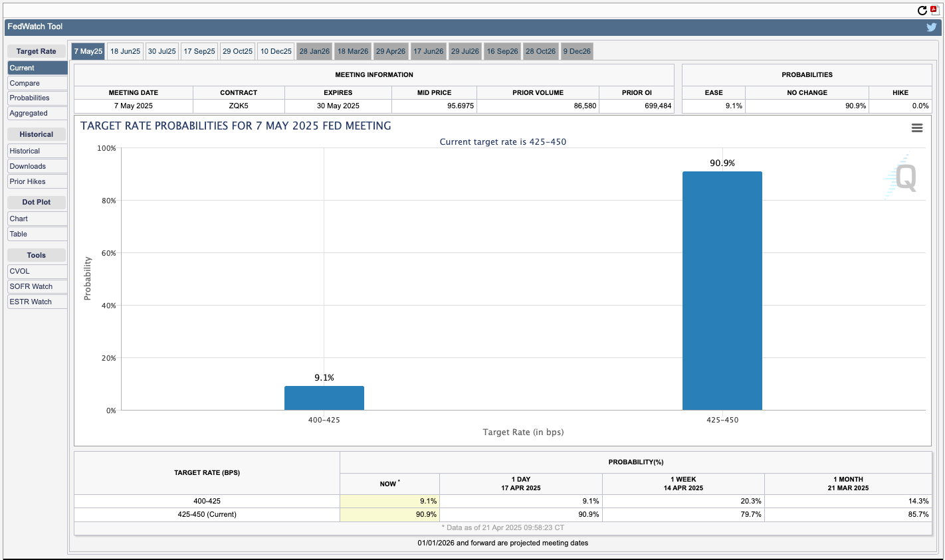This screenshot has width=945, height=560.
Task: Click the Current target rate subtitle
Action: (503, 142)
